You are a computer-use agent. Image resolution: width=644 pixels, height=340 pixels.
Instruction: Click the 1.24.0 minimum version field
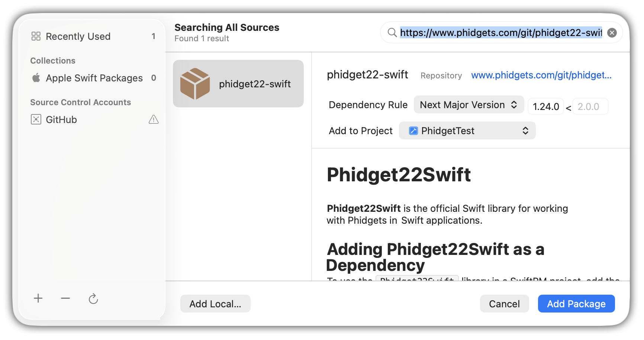click(545, 107)
